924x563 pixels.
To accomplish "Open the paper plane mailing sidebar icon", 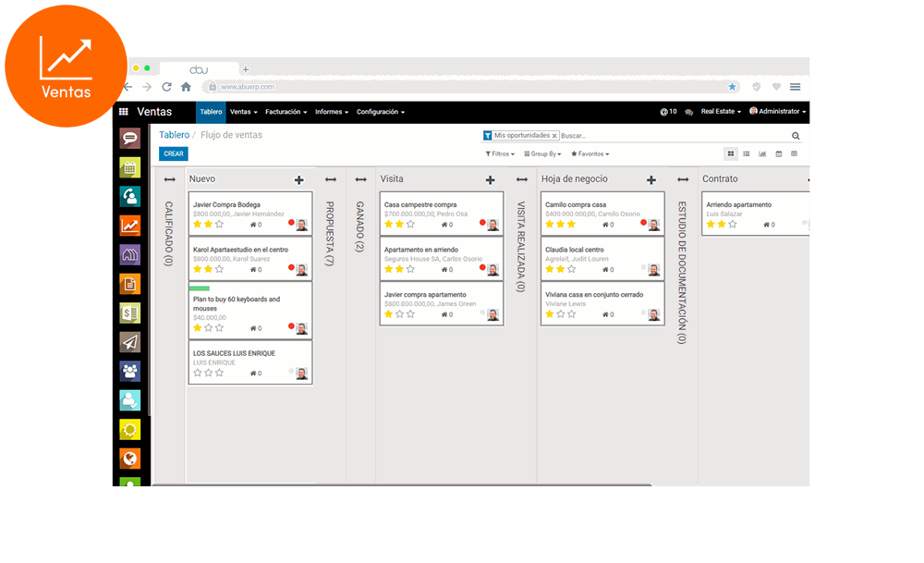I will [130, 342].
